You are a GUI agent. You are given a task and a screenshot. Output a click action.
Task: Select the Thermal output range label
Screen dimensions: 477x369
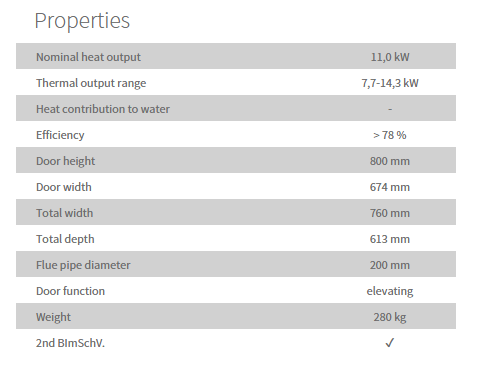91,83
